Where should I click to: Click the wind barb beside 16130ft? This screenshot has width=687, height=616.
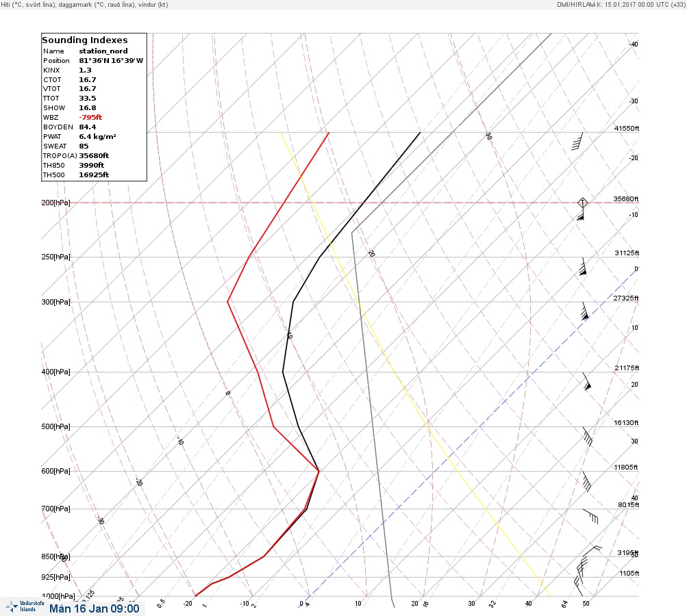click(x=588, y=437)
